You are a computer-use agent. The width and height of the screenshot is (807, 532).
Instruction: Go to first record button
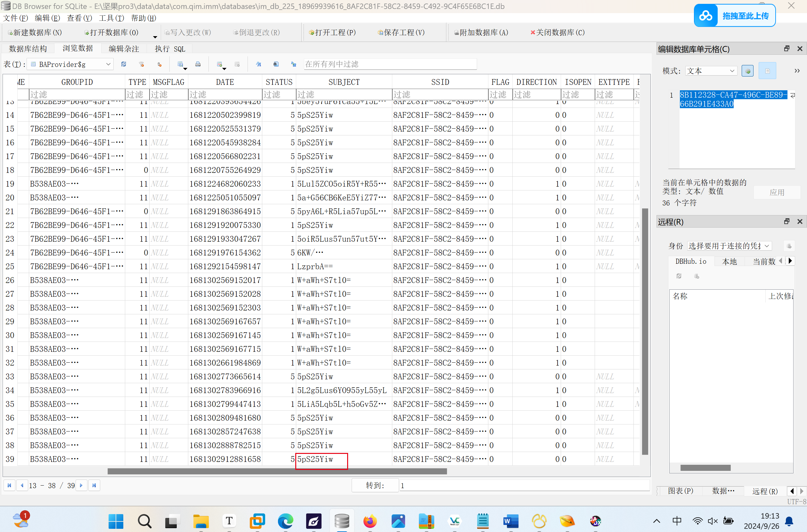tap(9, 486)
